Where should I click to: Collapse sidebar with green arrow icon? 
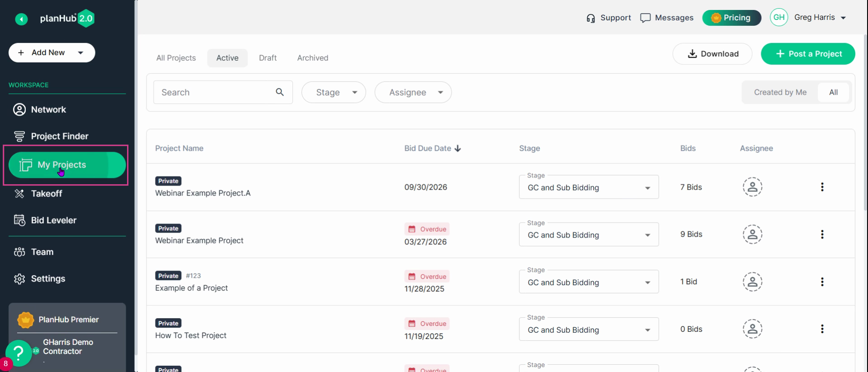pyautogui.click(x=21, y=19)
